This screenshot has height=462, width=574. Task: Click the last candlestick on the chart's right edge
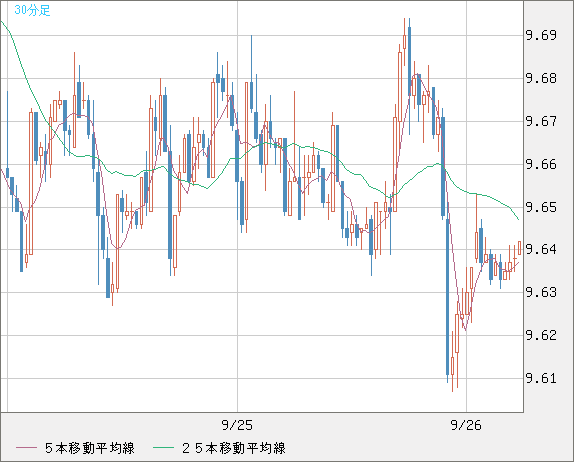[x=519, y=248]
